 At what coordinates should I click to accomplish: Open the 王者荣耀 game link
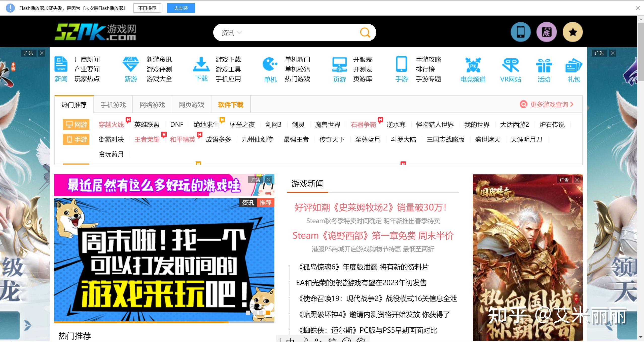pos(147,139)
